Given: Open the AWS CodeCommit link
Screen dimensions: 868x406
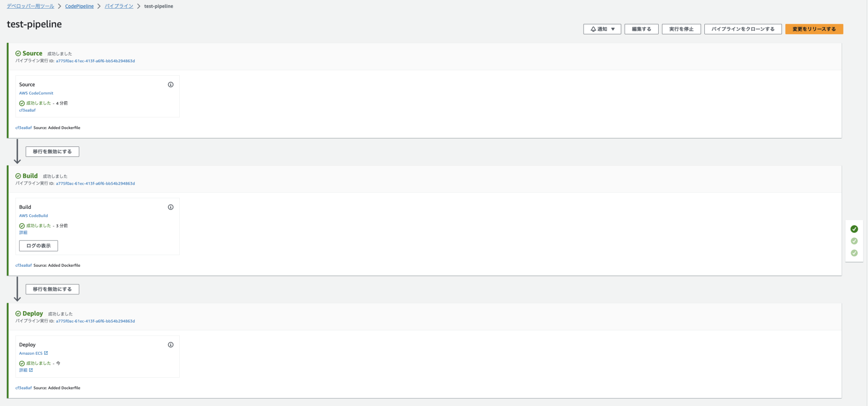Looking at the screenshot, I should 36,93.
